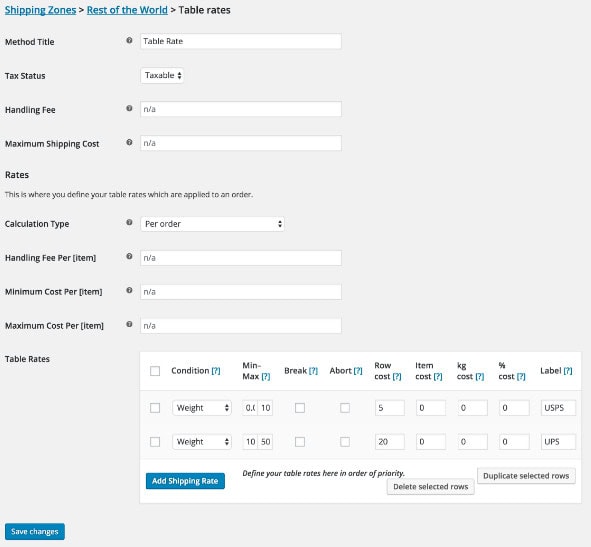The width and height of the screenshot is (591, 547).
Task: Click help icon next to Maximum Shipping Cost
Action: (129, 142)
